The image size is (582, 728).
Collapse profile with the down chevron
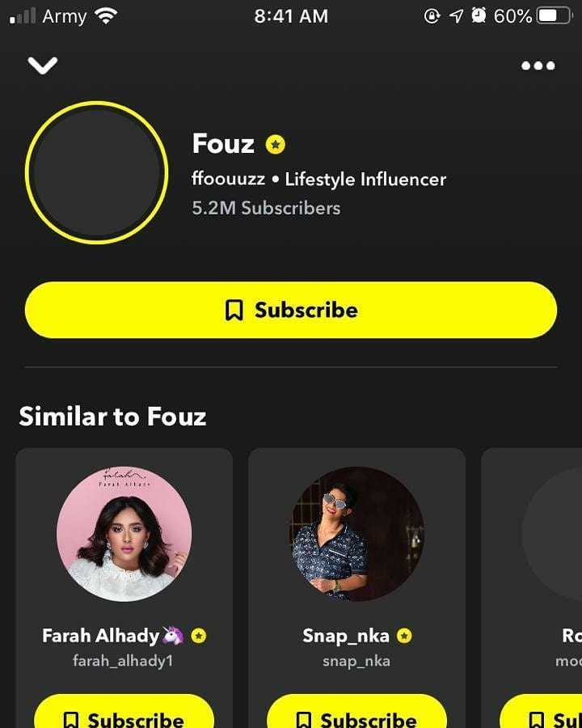click(x=42, y=66)
